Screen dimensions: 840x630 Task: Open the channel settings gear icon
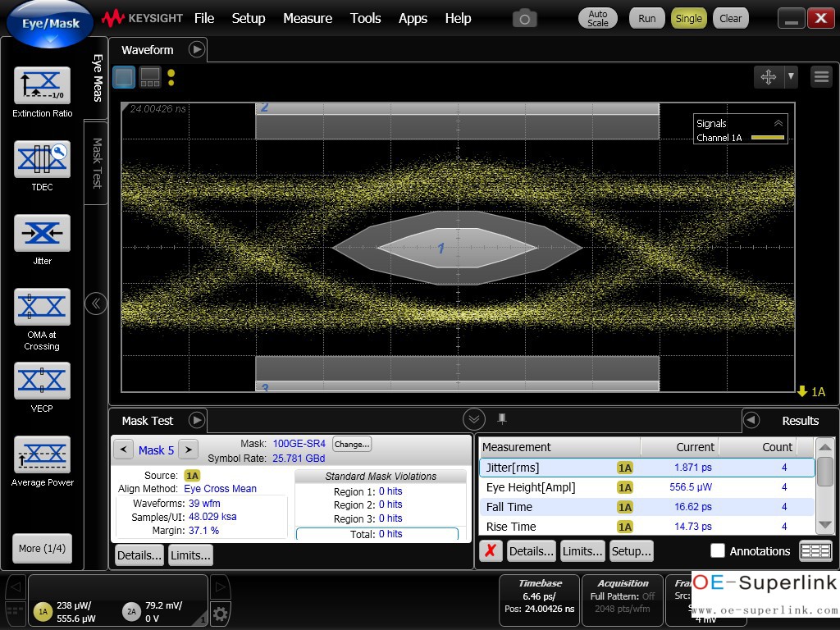tap(220, 613)
